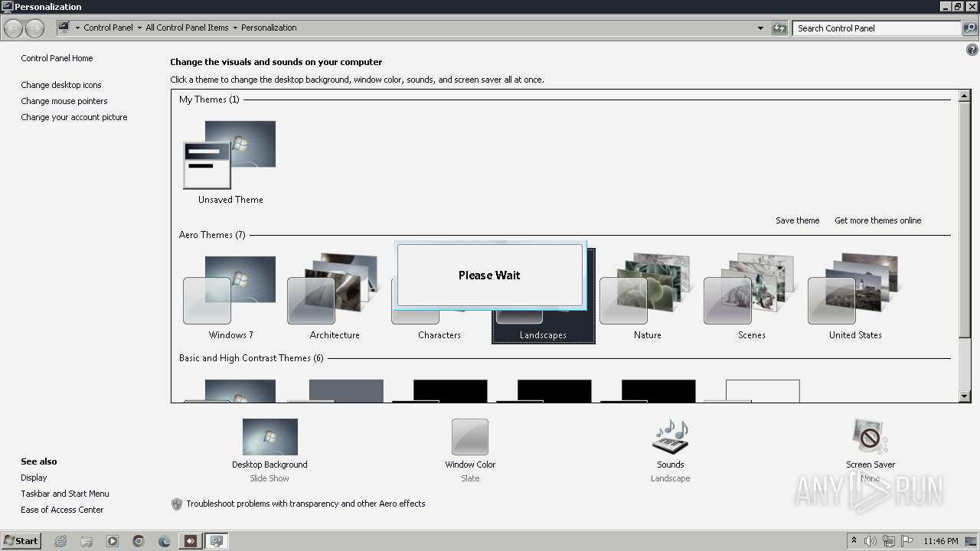980x551 pixels.
Task: Open the volume speaker tray icon
Action: [x=871, y=541]
